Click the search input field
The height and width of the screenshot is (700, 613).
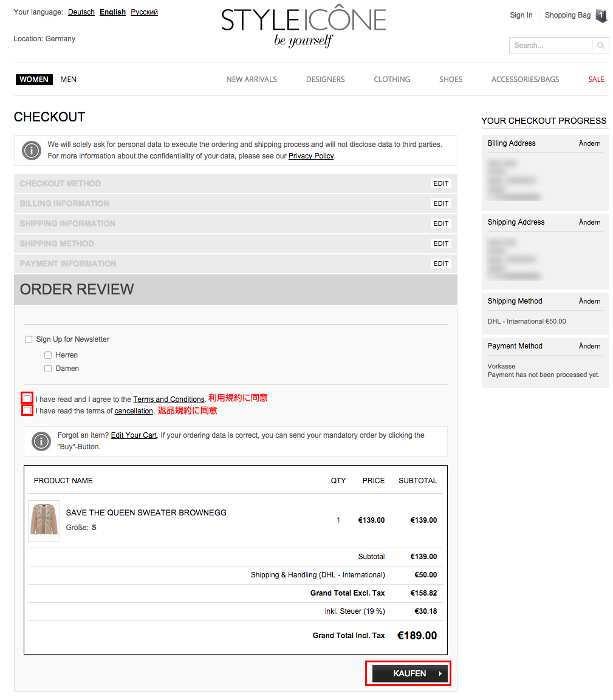550,46
